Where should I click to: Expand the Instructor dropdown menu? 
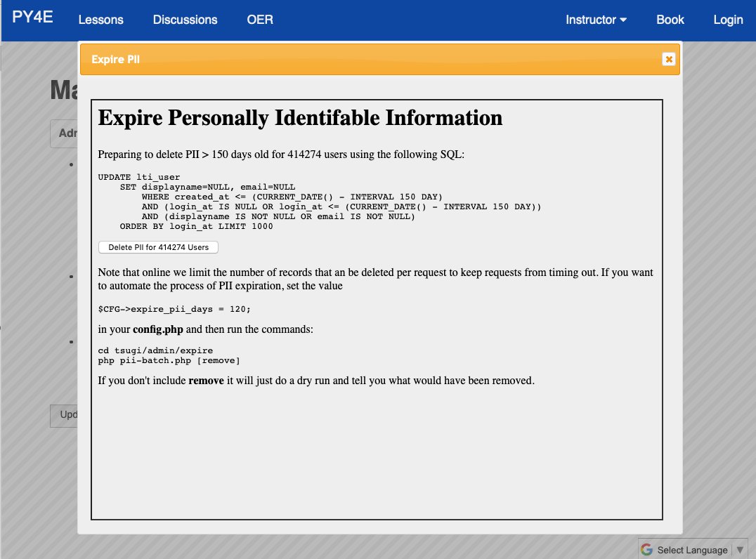[596, 20]
